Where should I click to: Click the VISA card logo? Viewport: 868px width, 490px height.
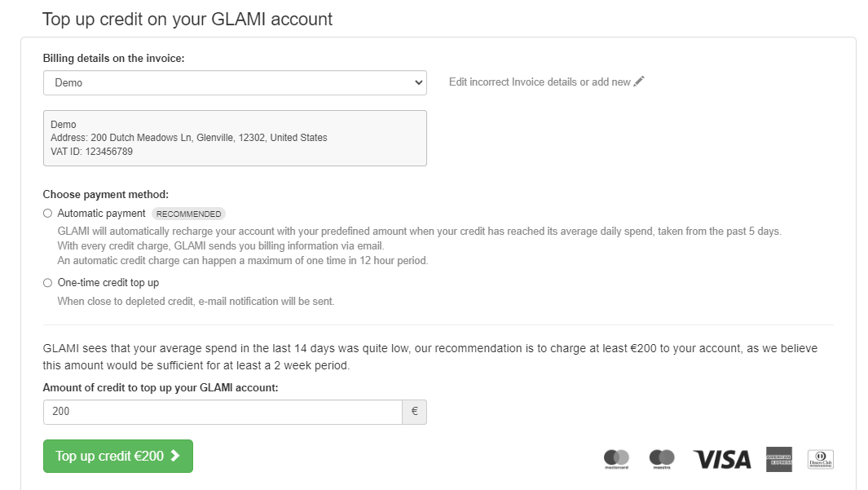(x=722, y=459)
